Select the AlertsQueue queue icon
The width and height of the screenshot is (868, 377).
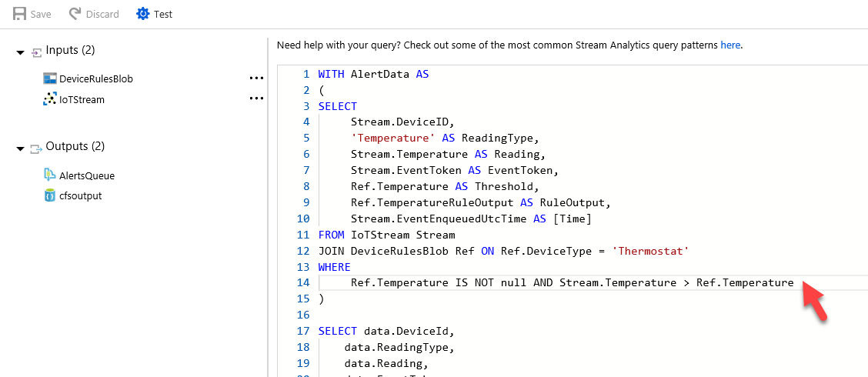click(x=50, y=175)
